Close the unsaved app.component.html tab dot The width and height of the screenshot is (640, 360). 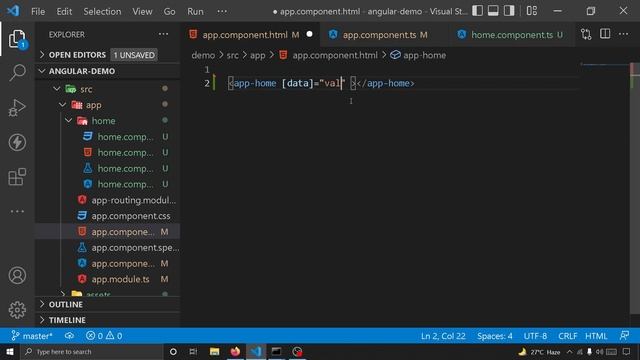(x=309, y=34)
